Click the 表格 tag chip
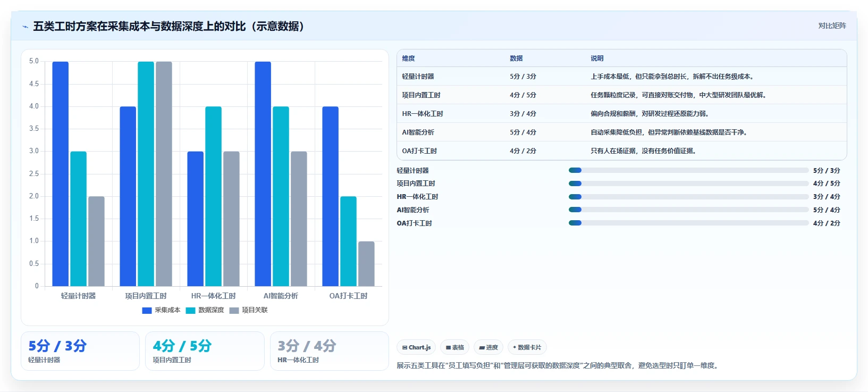Screen dimensions: 868x392 click(454, 347)
